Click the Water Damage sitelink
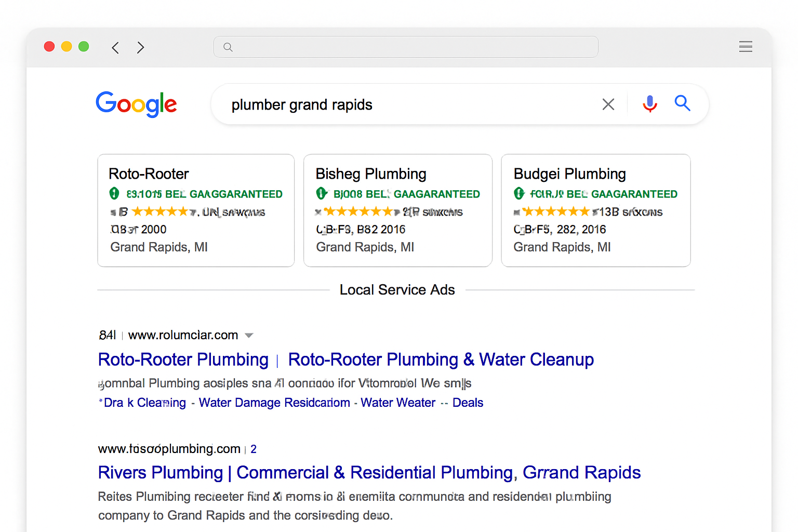The image size is (798, 532). [274, 403]
